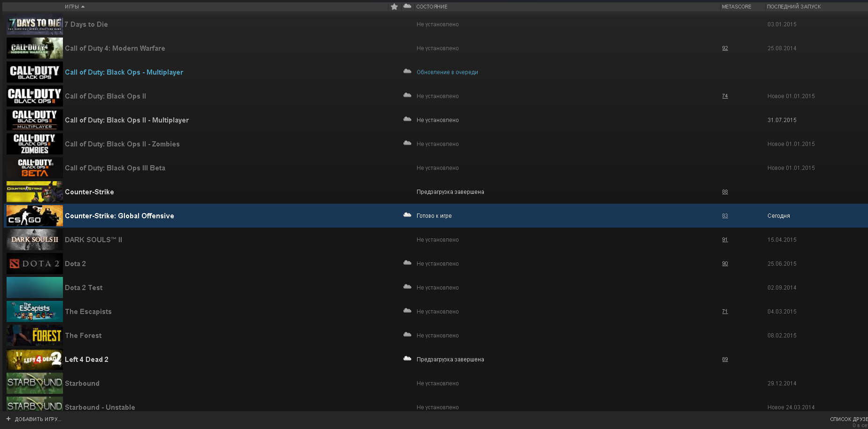
Task: Open Metascore 92 link for Call of Duty 4
Action: pyautogui.click(x=725, y=48)
